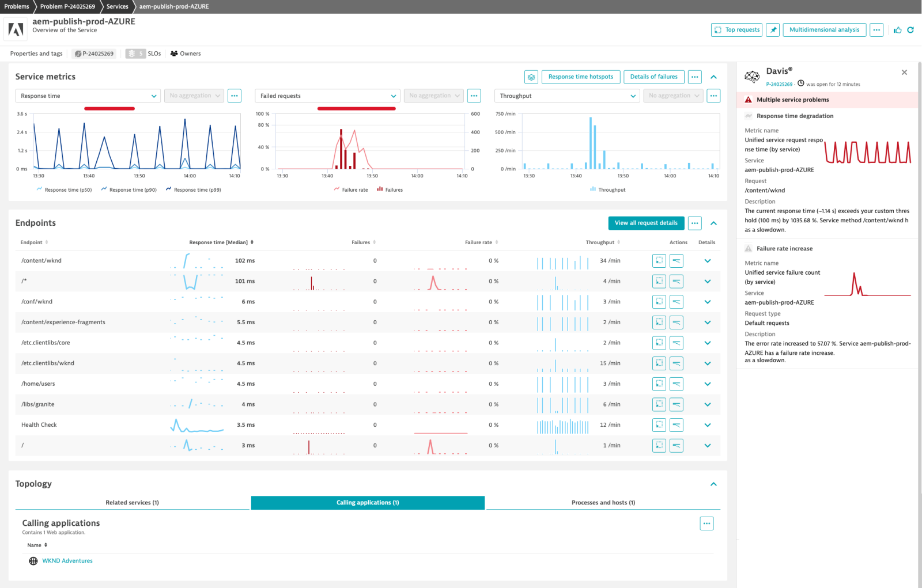
Task: Select the Related services tab
Action: 132,502
